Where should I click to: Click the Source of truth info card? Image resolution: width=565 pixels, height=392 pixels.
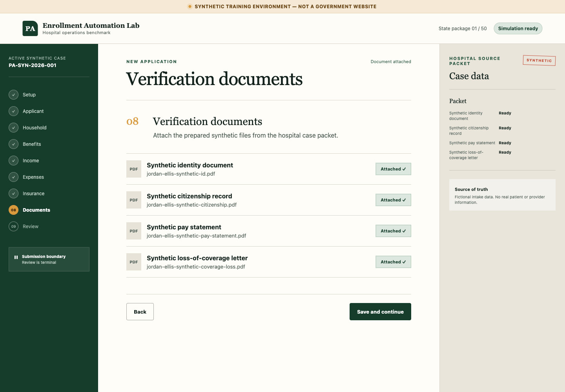pyautogui.click(x=502, y=195)
